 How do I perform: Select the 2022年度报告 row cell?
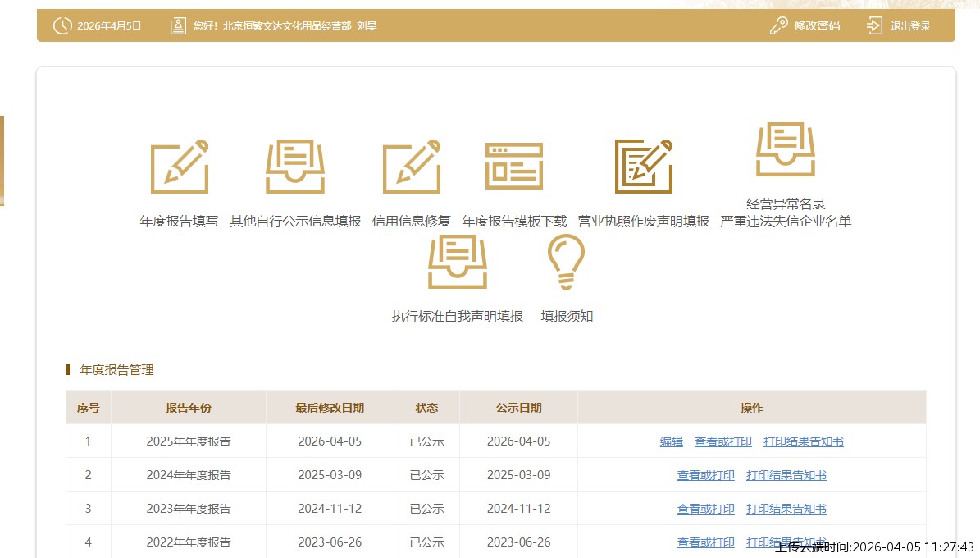189,542
